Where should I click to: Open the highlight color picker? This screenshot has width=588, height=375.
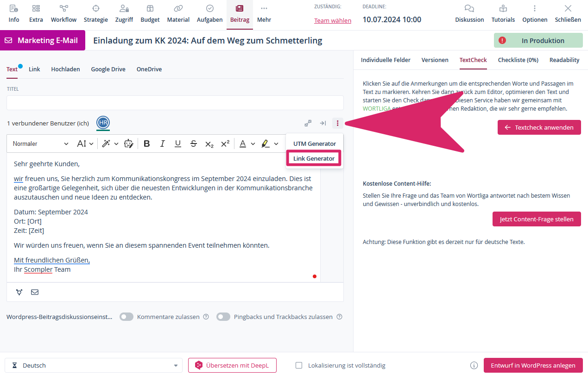click(269, 144)
